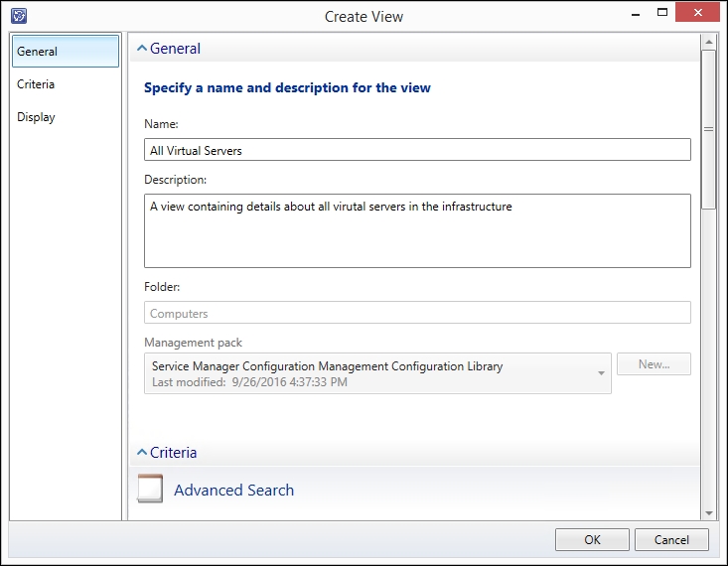Click the New... management pack button

[654, 364]
